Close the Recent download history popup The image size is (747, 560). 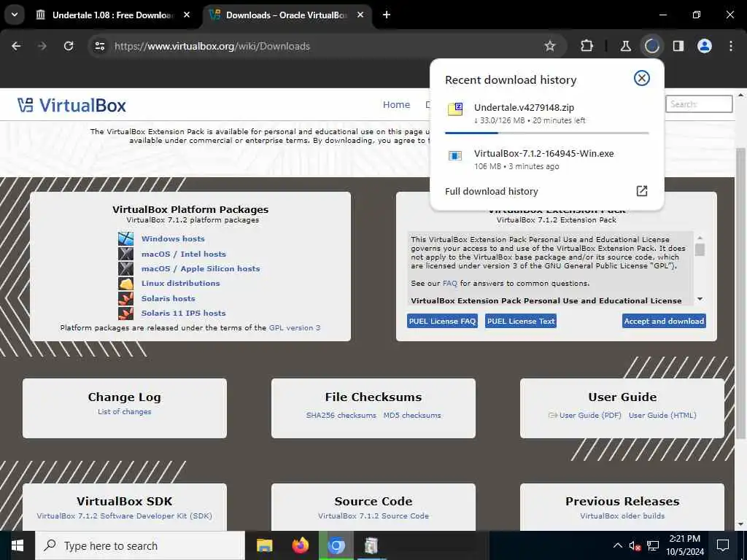coord(642,78)
